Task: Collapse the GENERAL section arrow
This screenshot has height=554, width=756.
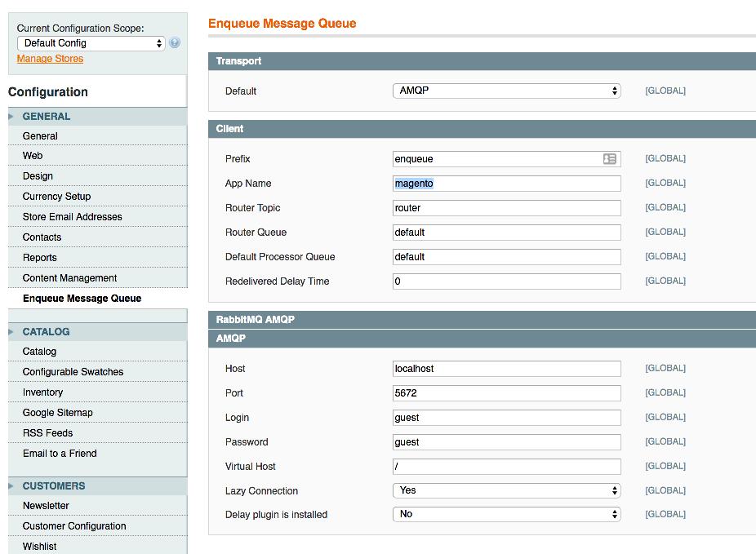Action: [11, 117]
